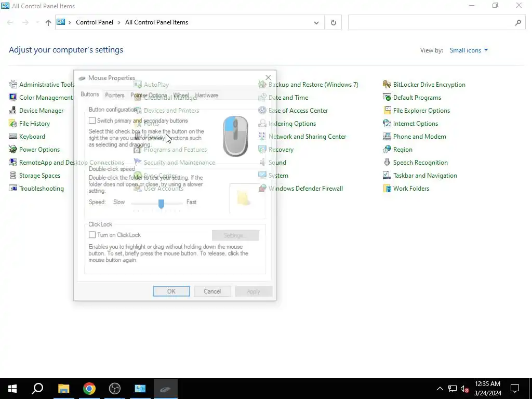Check Switch primary and secondary buttons
Screen dimensions: 532x399
point(92,121)
